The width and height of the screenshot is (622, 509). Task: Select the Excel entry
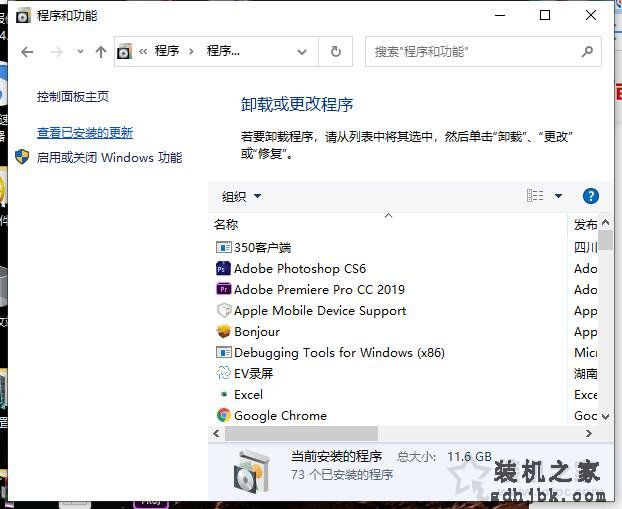[x=248, y=395]
